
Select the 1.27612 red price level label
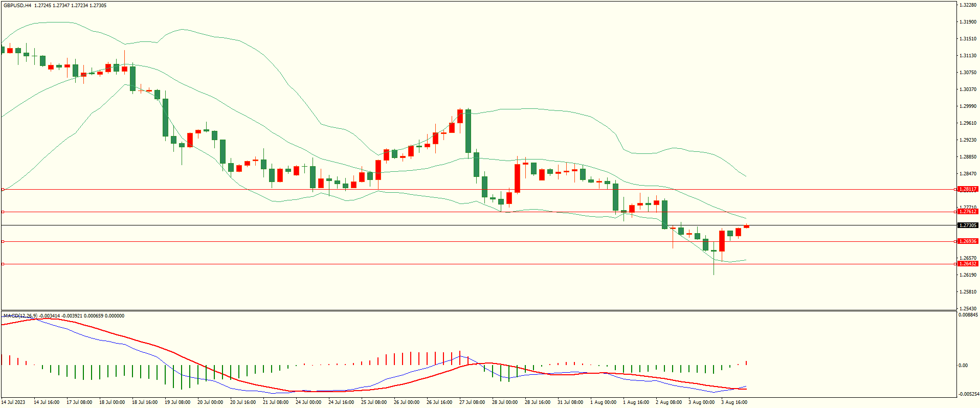pos(968,212)
